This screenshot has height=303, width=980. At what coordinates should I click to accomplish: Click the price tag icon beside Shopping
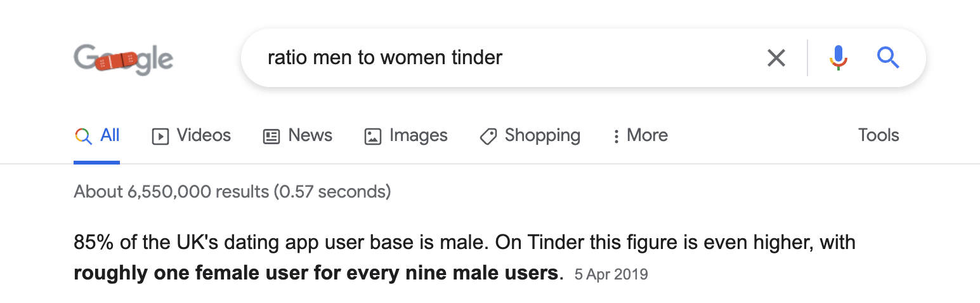[x=488, y=136]
